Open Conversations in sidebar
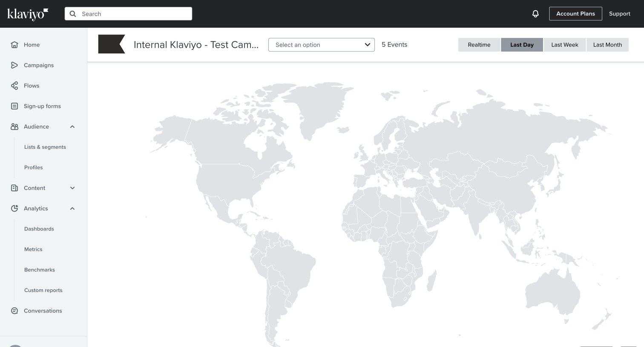 [43, 311]
